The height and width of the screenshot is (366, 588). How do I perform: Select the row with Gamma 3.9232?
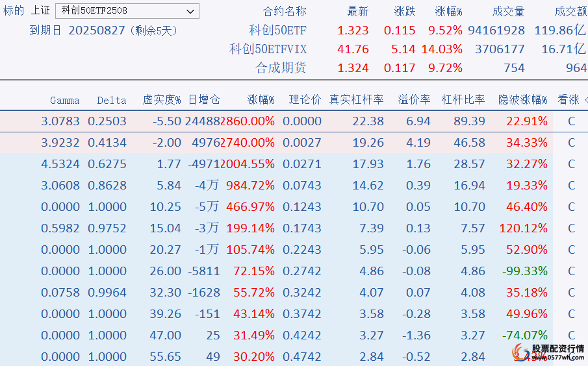276,143
